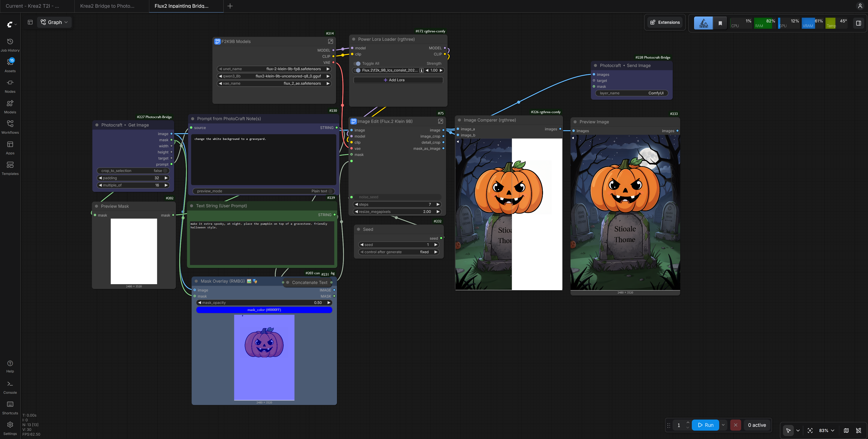
Task: Toggle preview_mode Plain text switch
Action: click(263, 191)
